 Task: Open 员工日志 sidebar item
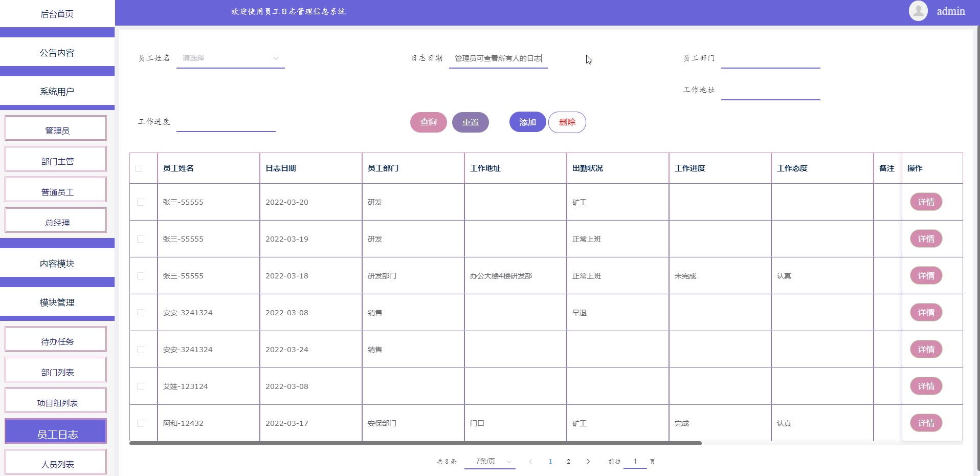point(56,431)
